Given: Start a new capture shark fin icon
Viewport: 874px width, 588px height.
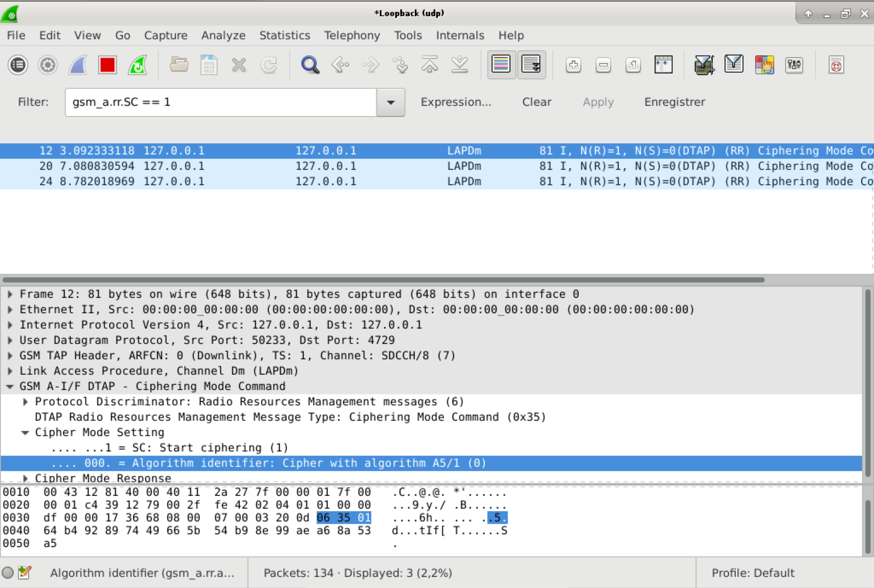Looking at the screenshot, I should 78,65.
